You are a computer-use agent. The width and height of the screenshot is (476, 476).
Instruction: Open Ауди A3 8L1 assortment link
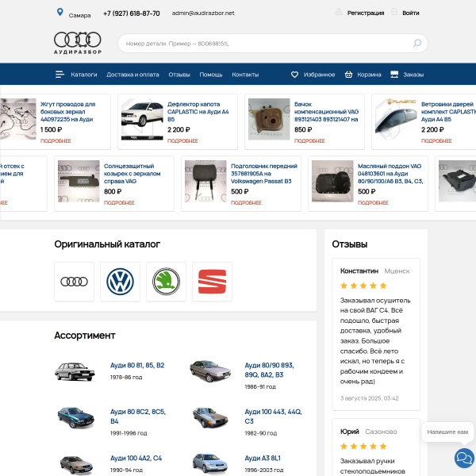coord(263,458)
